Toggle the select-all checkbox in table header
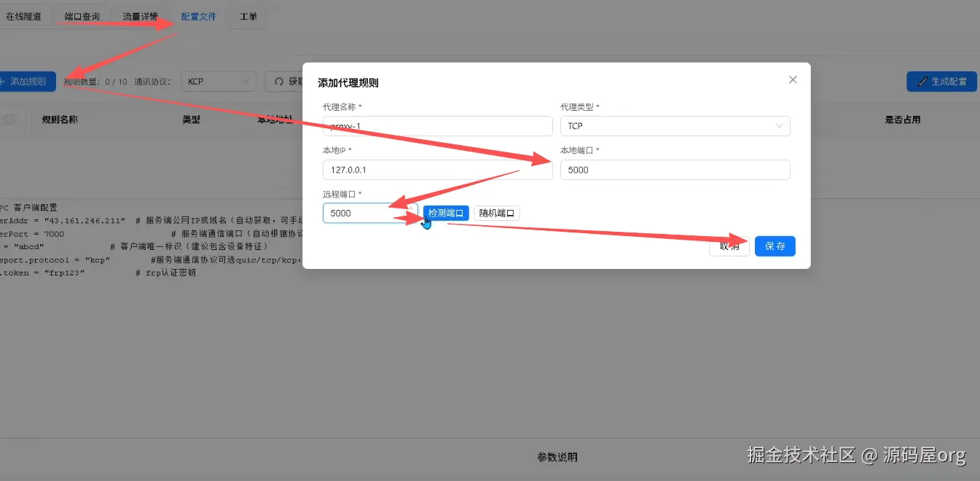This screenshot has width=980, height=481. tap(9, 120)
